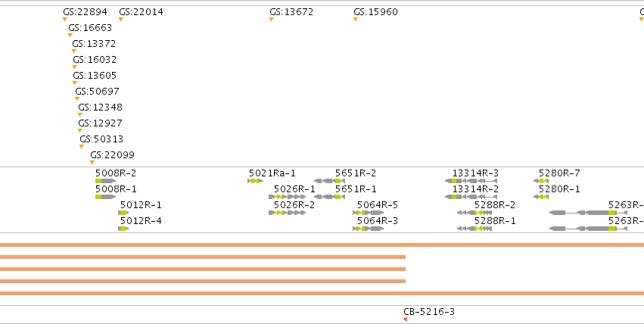
Task: Pick the 5026R-2 transcript glyph
Action: point(287,213)
